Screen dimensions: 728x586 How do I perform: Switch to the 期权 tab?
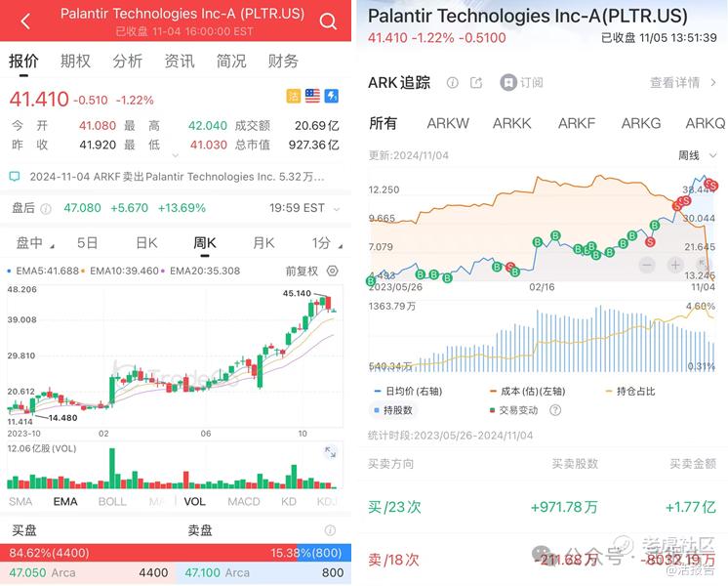click(x=75, y=61)
